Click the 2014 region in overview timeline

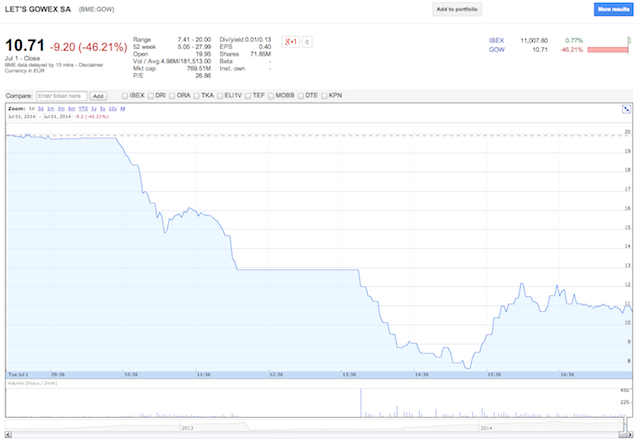pos(486,428)
